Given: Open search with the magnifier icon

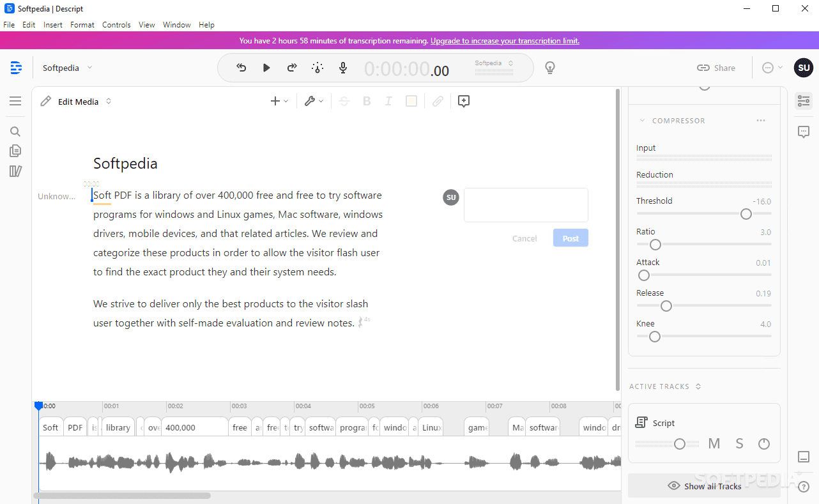Looking at the screenshot, I should [x=15, y=132].
